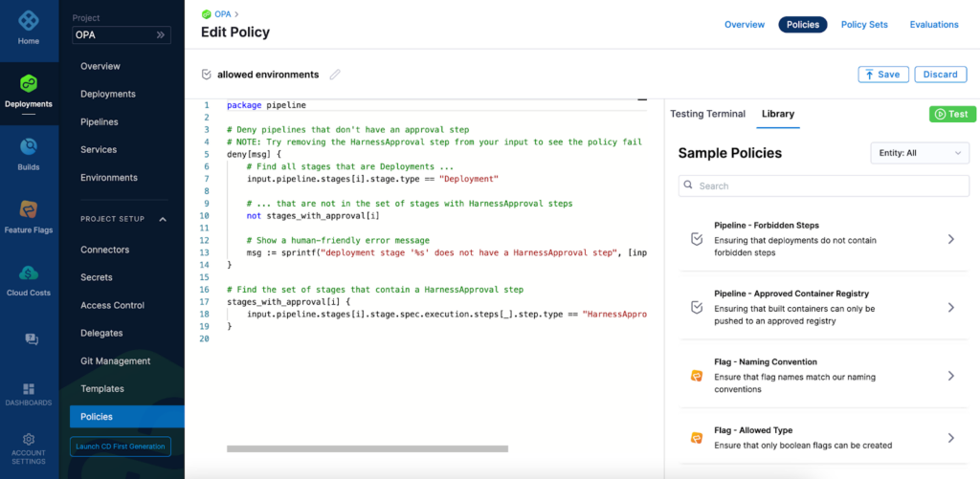
Task: Open the chat help icon in sidebar
Action: pos(32,339)
